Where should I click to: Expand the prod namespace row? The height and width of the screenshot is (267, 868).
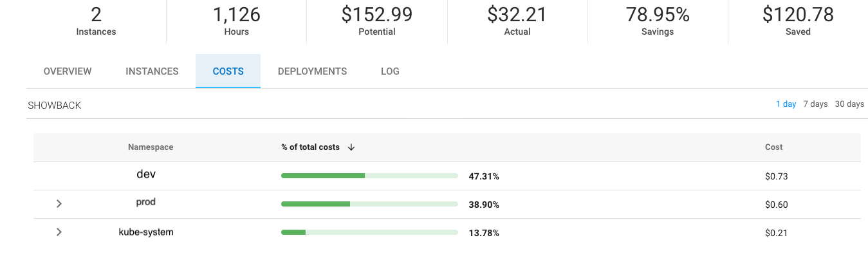coord(59,203)
